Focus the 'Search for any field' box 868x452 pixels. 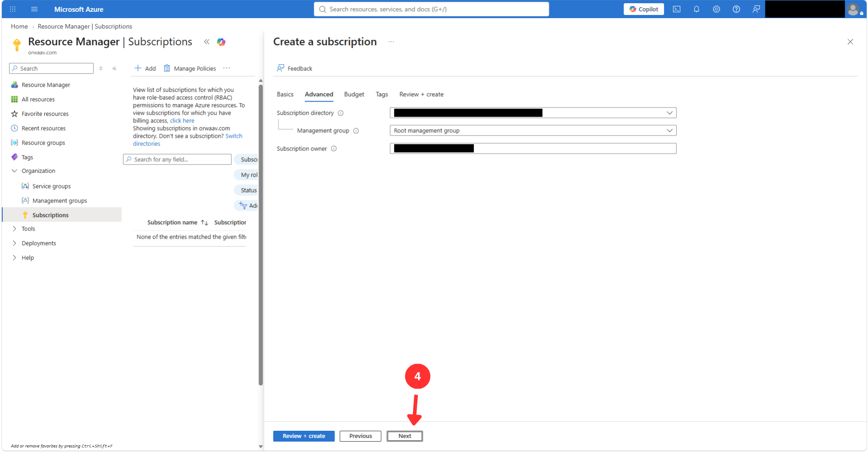[177, 160]
